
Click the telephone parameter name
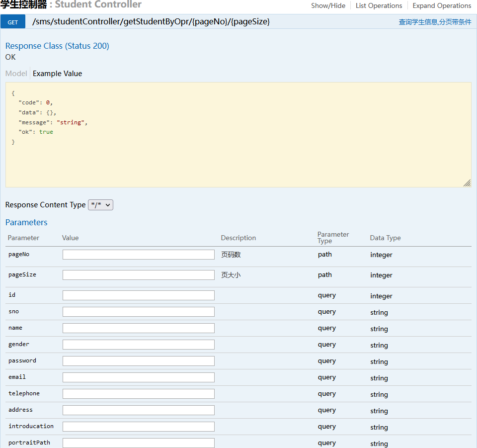click(x=24, y=393)
